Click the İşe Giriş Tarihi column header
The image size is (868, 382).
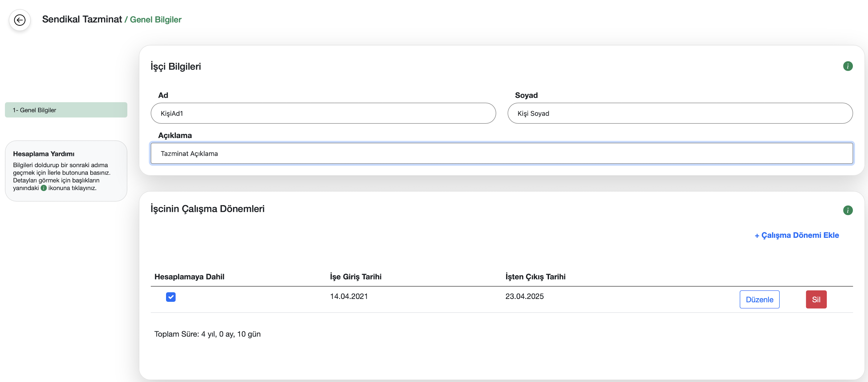[355, 277]
